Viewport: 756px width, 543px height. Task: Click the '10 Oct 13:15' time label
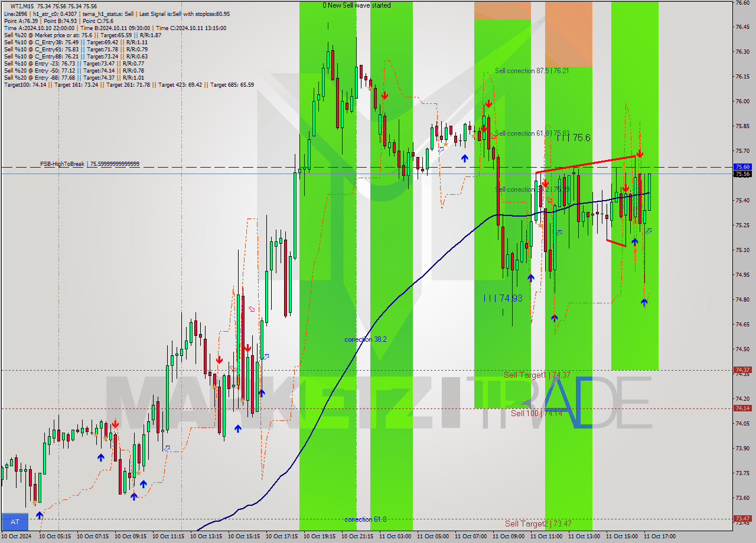coord(206,537)
